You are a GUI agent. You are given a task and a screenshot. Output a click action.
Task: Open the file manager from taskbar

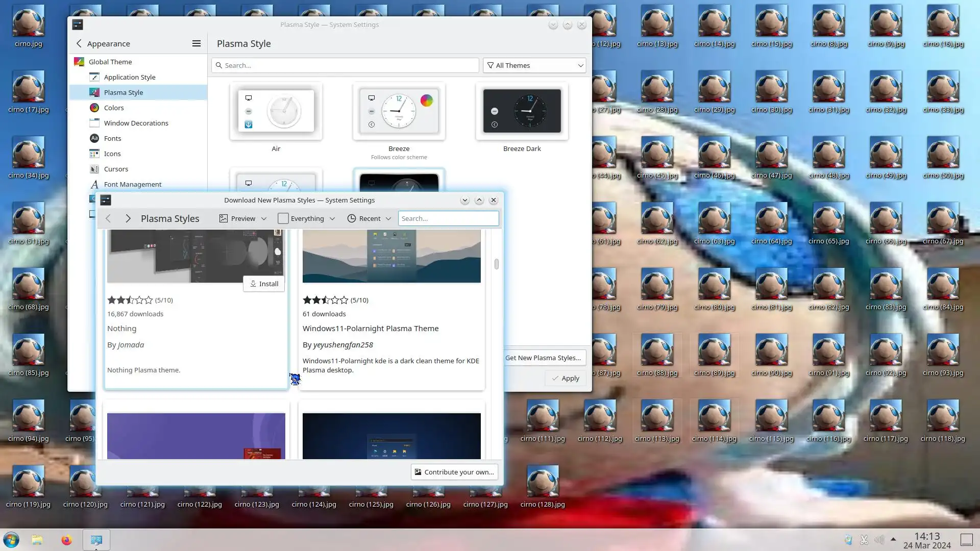pos(37,540)
